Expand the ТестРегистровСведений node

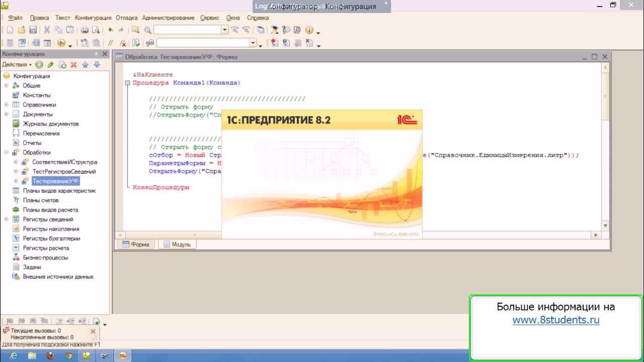click(16, 171)
